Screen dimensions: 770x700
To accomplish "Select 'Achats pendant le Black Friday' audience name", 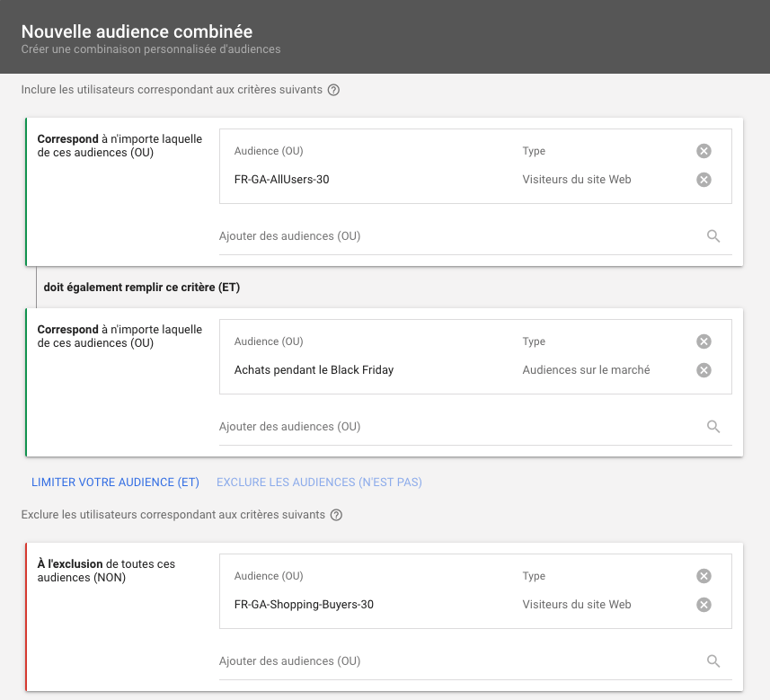I will (314, 370).
